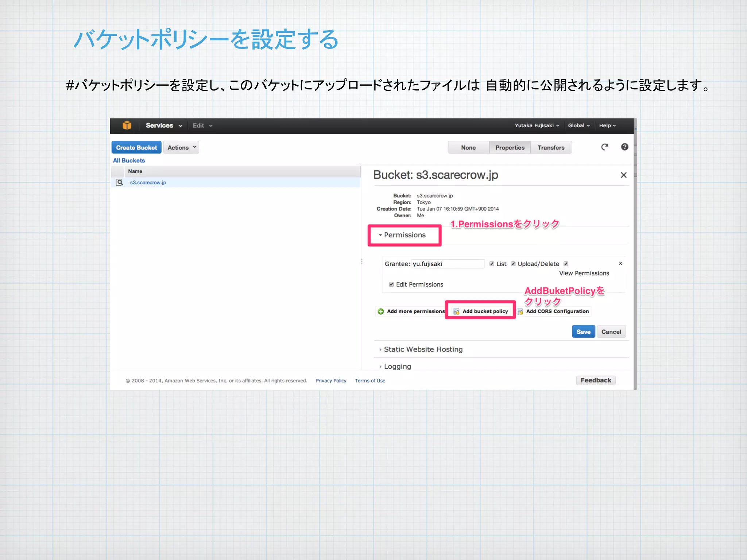This screenshot has height=560, width=747.
Task: Toggle the View Permissions checkbox
Action: click(x=566, y=264)
